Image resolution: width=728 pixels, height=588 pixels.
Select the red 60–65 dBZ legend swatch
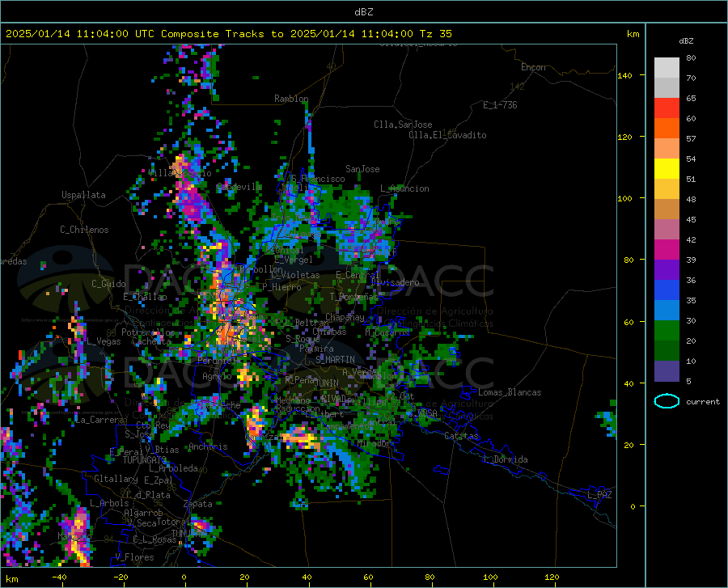667,108
